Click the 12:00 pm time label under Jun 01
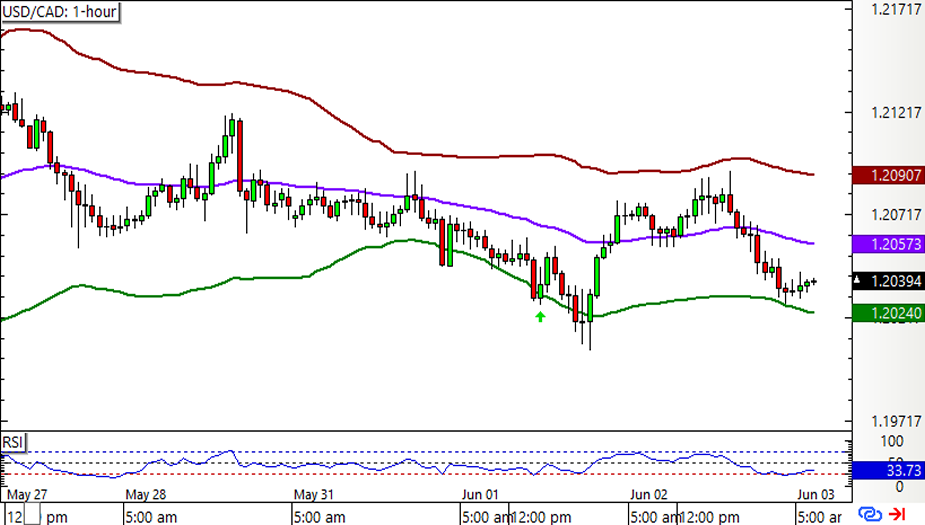Screen dimensions: 925x525 pyautogui.click(x=541, y=517)
